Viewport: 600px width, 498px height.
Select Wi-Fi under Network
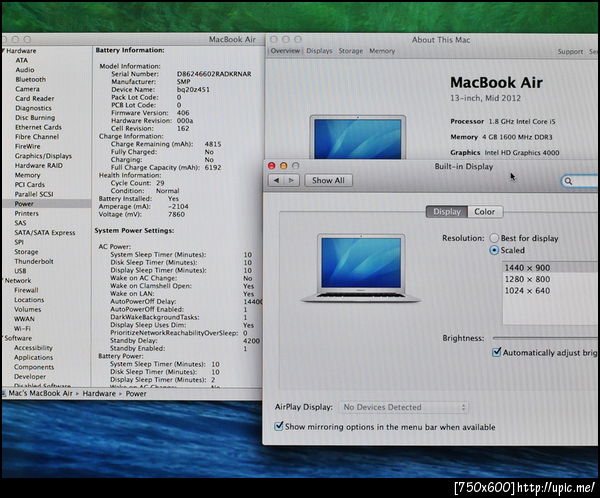coord(22,328)
